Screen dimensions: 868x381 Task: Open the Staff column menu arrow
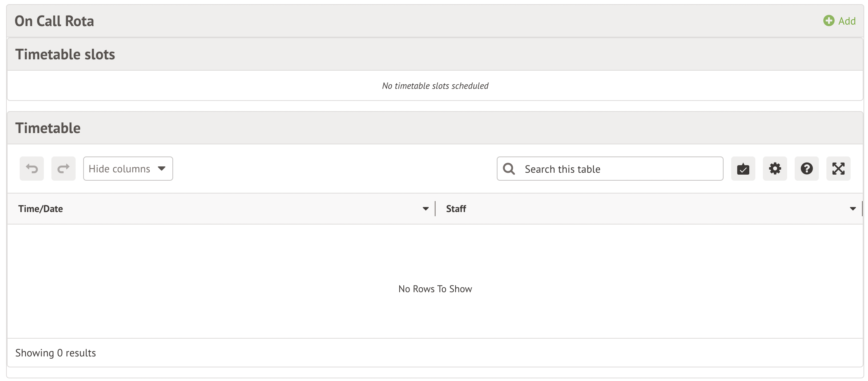click(853, 209)
